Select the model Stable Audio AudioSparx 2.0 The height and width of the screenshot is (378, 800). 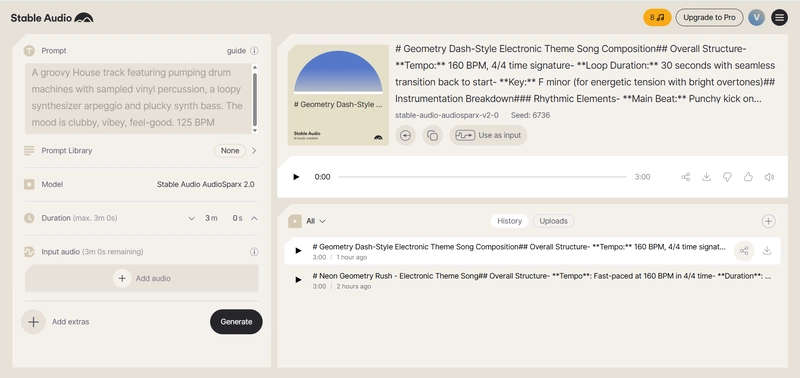coord(206,184)
